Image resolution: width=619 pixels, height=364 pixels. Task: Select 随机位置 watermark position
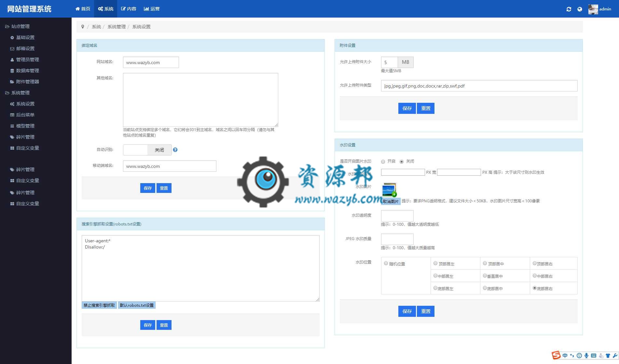point(386,263)
